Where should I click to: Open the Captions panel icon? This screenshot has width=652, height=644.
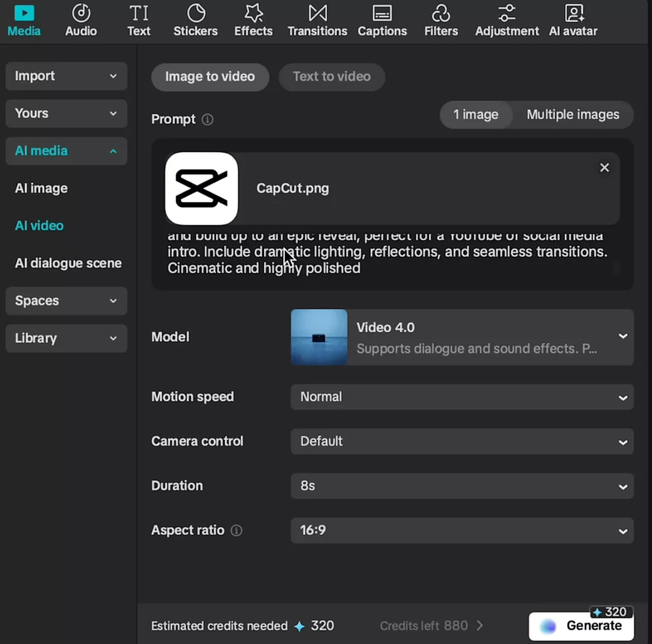382,13
